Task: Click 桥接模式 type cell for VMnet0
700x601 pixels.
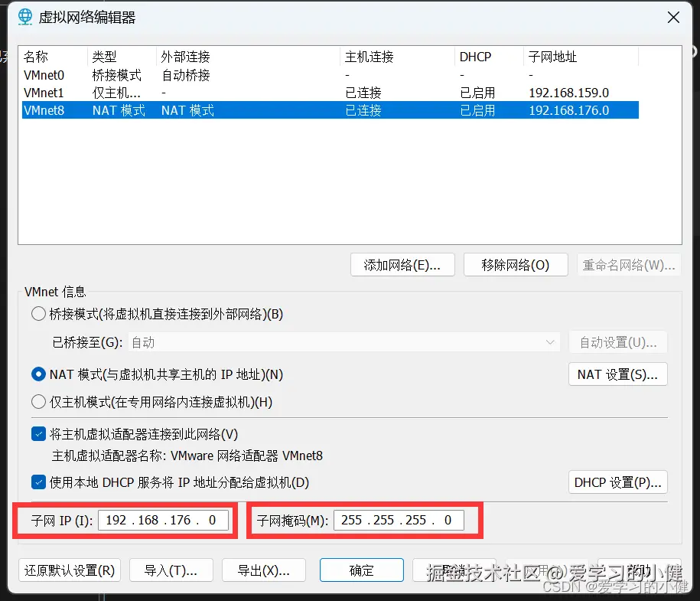Action: tap(116, 75)
